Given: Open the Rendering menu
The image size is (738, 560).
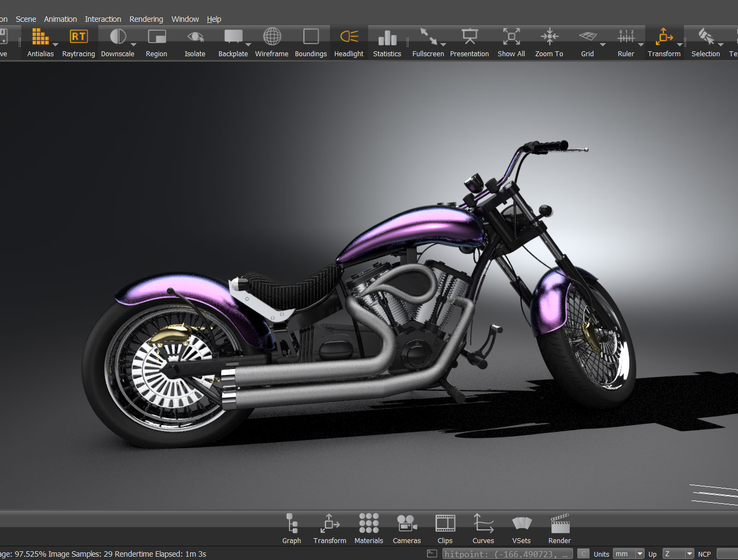Looking at the screenshot, I should tap(146, 19).
